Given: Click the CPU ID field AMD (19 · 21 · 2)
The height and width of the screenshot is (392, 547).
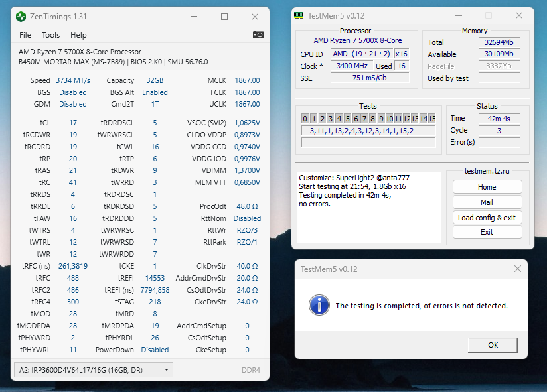Looking at the screenshot, I should coord(361,54).
